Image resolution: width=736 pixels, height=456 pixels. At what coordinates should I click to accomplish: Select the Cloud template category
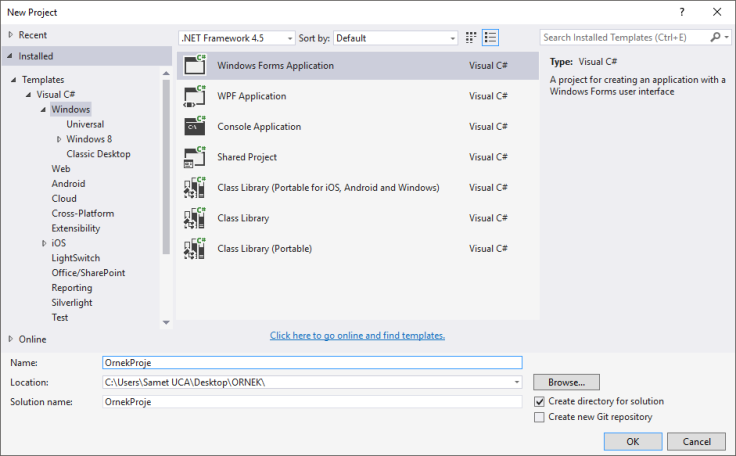click(x=64, y=199)
